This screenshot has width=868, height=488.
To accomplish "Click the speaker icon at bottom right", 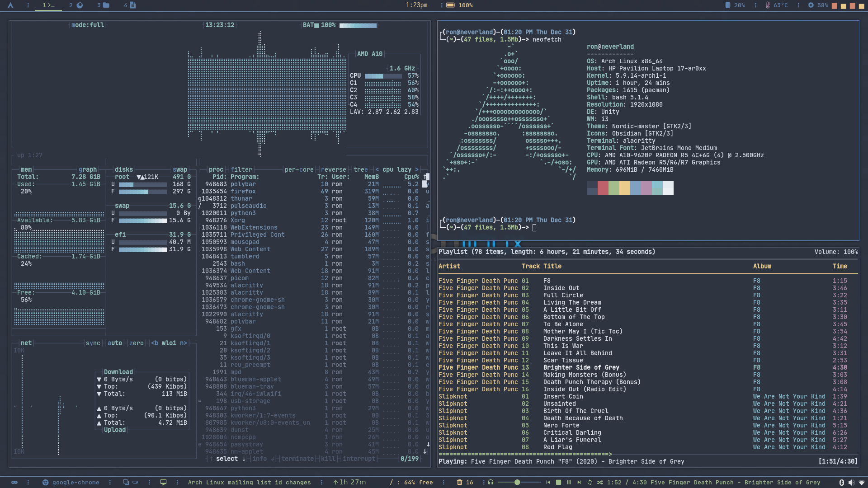I will [853, 482].
